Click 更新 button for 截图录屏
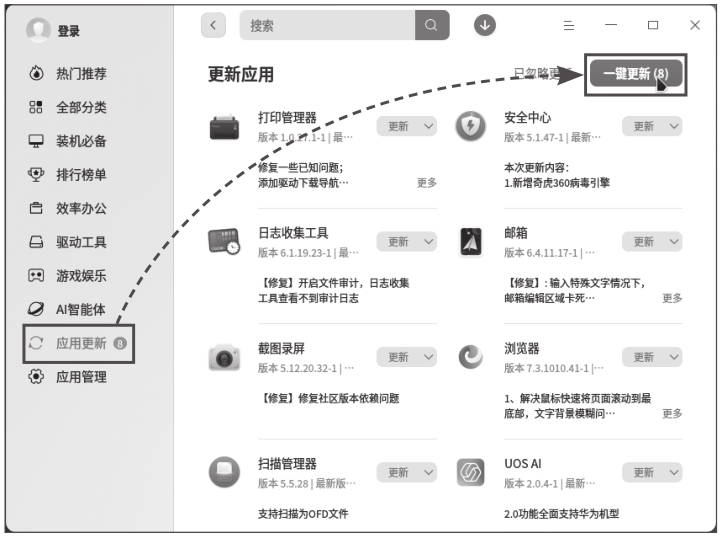723x539 pixels. [398, 357]
